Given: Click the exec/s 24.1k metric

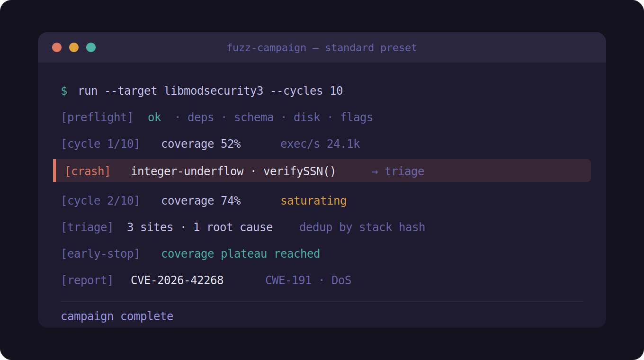Looking at the screenshot, I should (x=320, y=144).
